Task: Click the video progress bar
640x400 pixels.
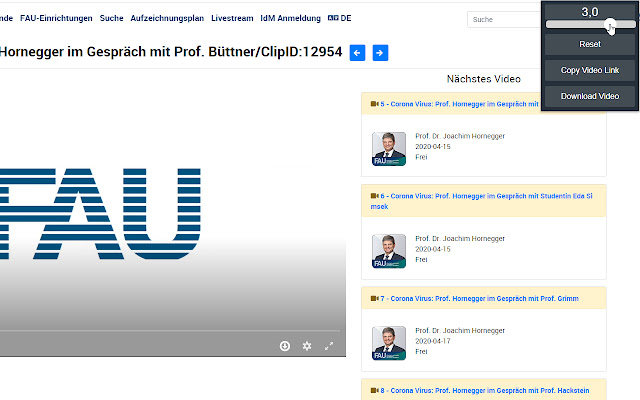Action: (170, 330)
